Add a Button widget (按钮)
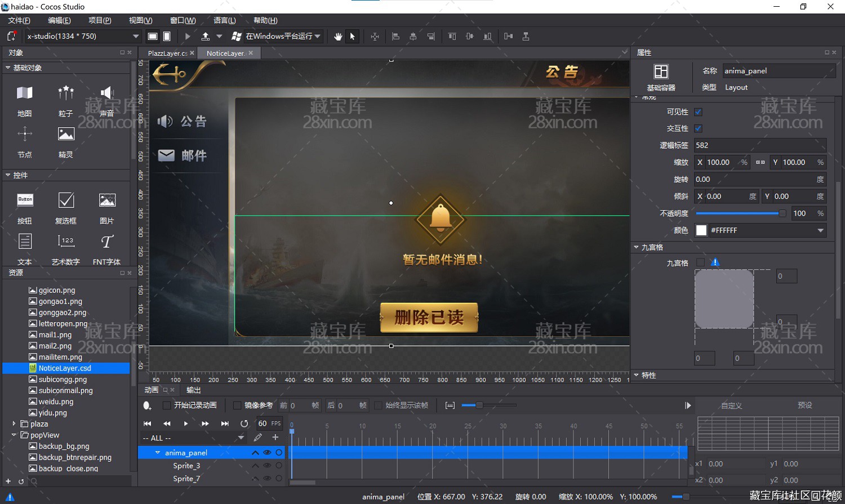 pyautogui.click(x=25, y=208)
